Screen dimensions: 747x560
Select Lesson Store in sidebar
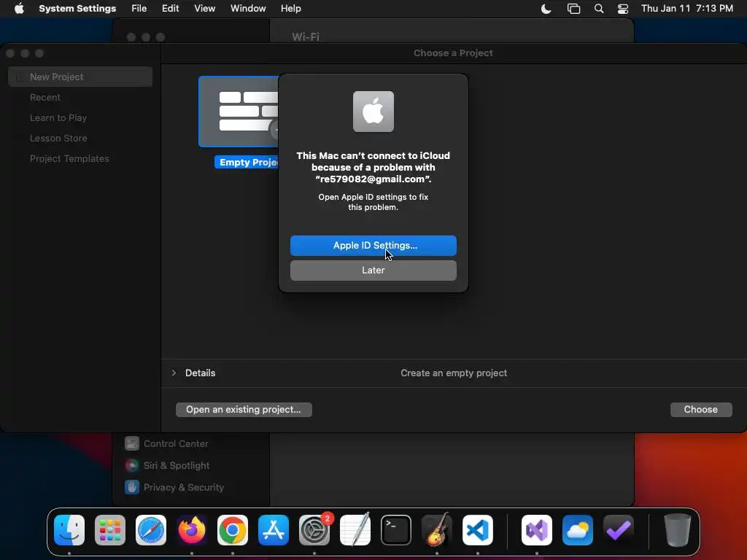(58, 138)
